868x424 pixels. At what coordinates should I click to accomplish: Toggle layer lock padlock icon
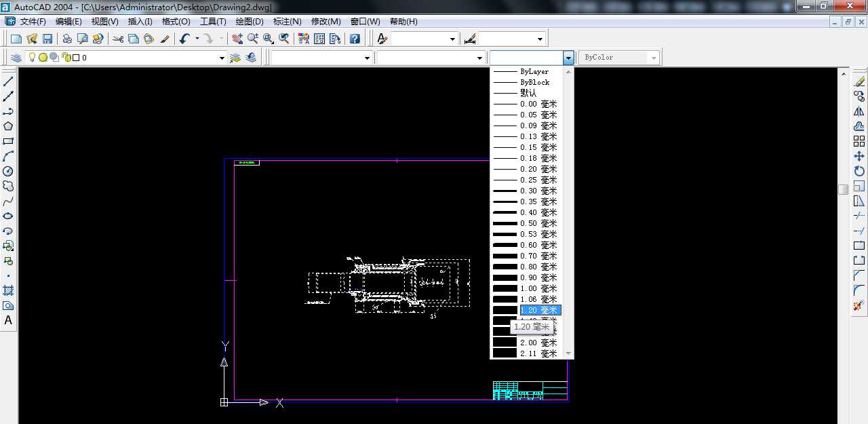click(x=66, y=58)
